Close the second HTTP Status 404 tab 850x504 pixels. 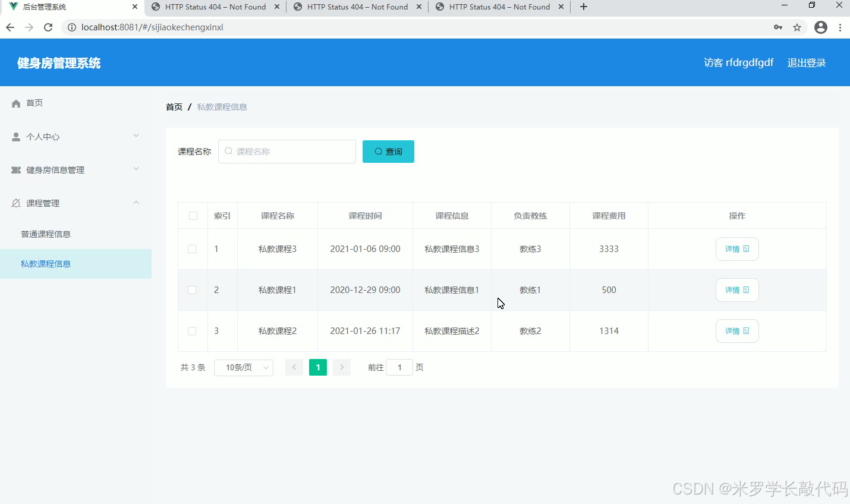[419, 7]
